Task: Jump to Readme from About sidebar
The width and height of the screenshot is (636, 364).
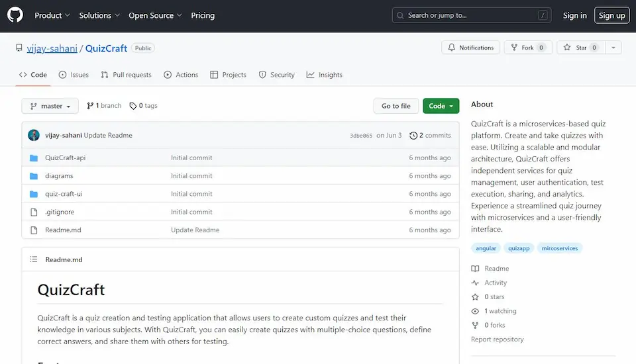Action: 490,268
